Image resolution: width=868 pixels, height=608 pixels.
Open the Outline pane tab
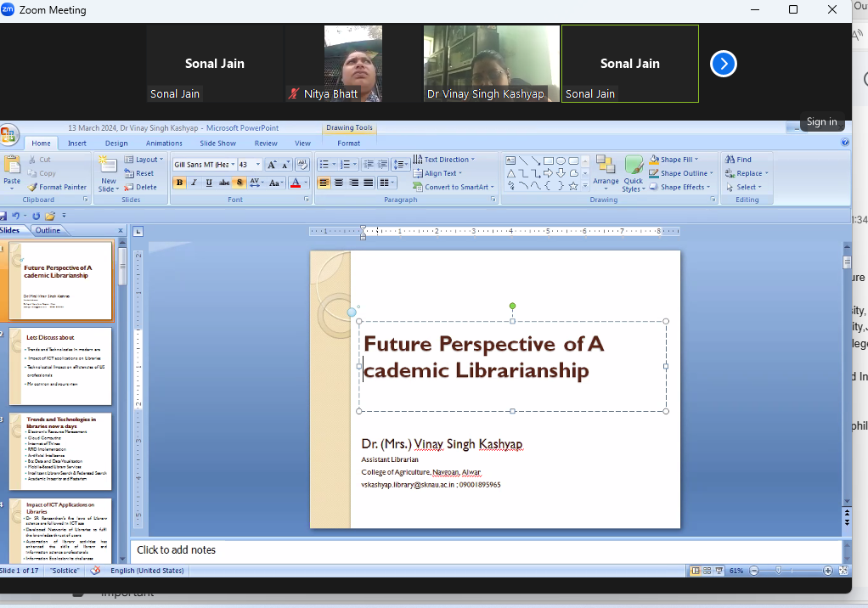click(x=48, y=230)
